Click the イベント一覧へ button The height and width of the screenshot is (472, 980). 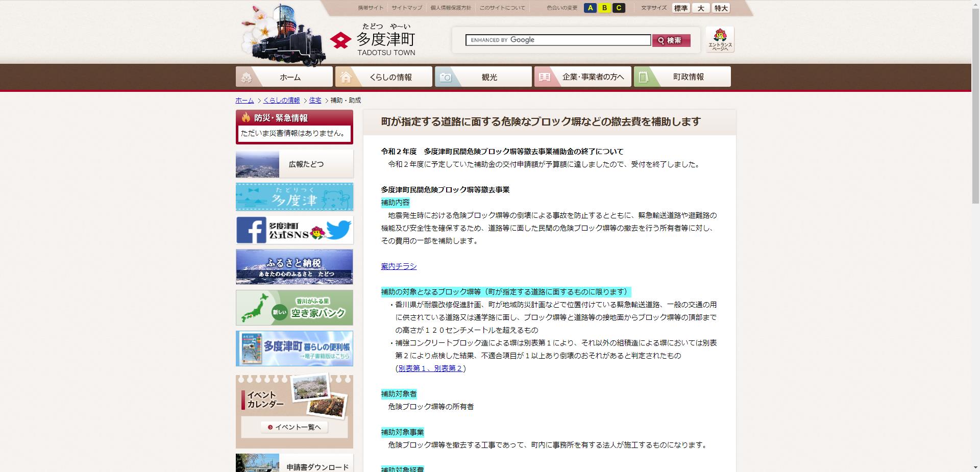point(294,427)
